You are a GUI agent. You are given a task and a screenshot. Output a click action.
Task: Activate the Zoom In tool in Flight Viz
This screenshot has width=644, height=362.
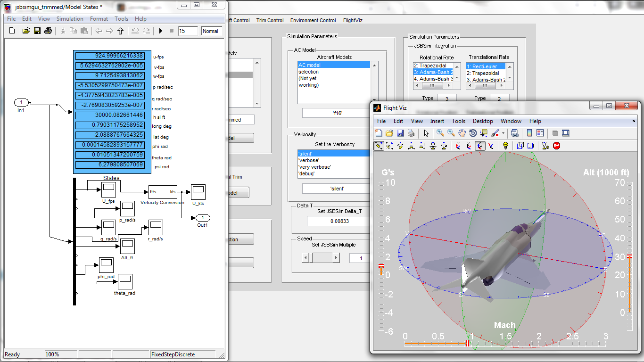point(439,133)
